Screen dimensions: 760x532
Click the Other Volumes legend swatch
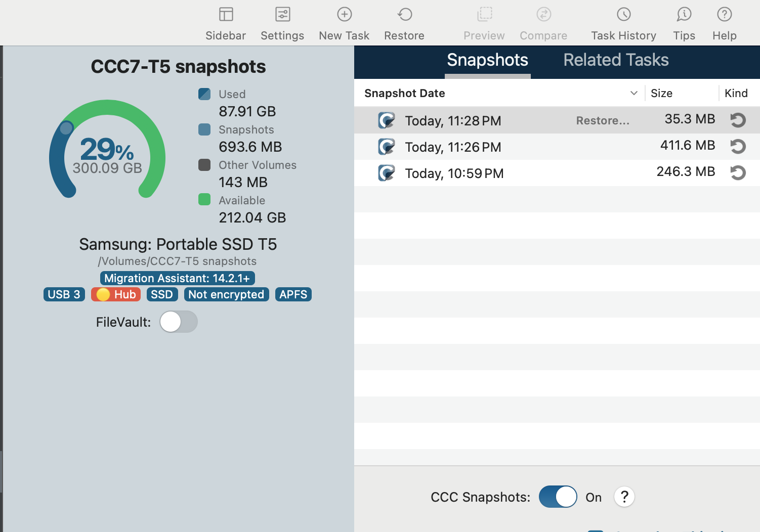click(204, 165)
